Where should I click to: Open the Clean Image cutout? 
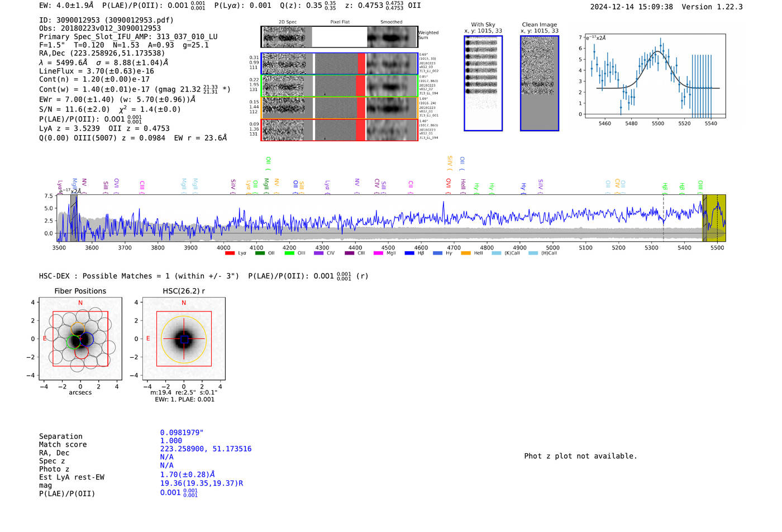pos(540,83)
